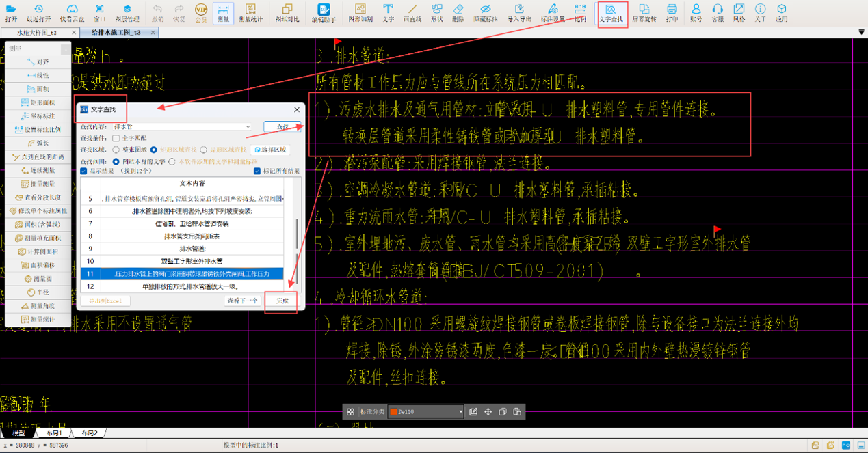Click the 图纸对比 drawing compare icon
Viewport: 868px width, 453px height.
click(x=287, y=12)
